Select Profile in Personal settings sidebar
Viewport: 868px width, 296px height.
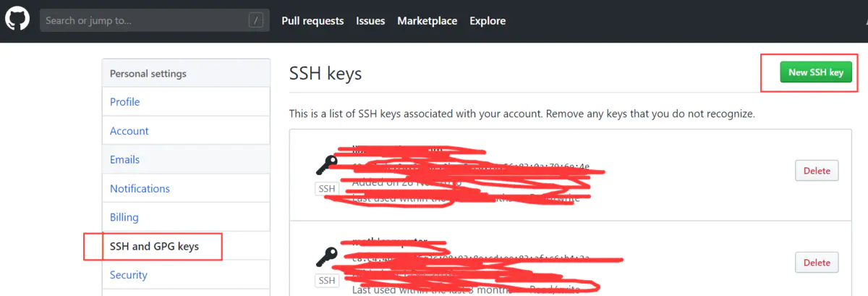tap(186, 102)
